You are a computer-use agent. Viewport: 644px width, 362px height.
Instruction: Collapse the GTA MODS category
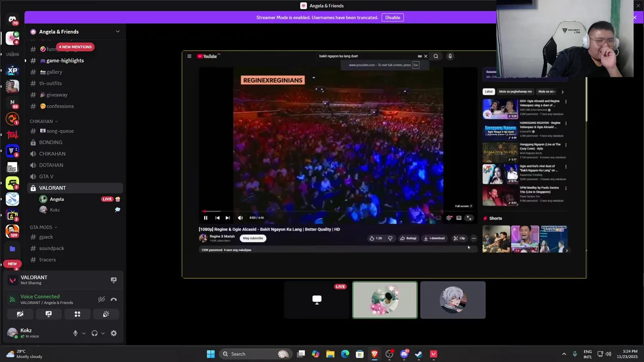(43, 227)
